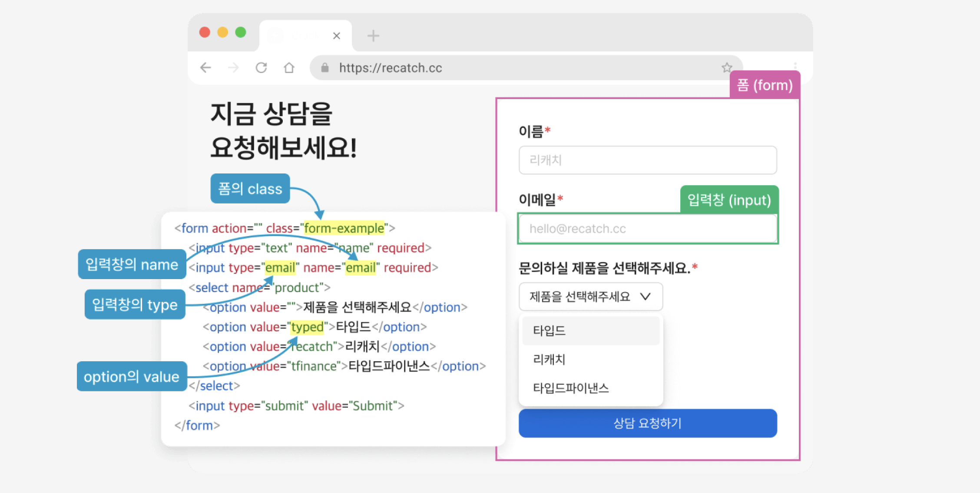This screenshot has height=493, width=980.
Task: Reload the page with refresh icon
Action: coord(261,67)
